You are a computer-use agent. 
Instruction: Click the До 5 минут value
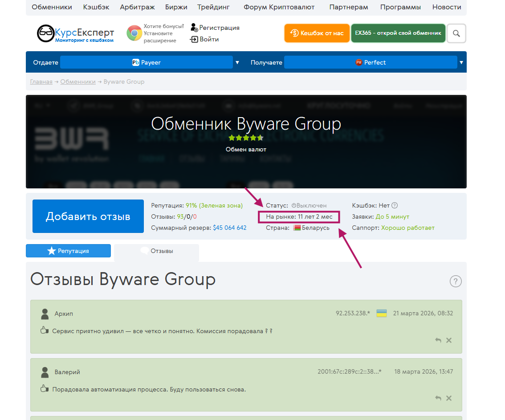[392, 217]
